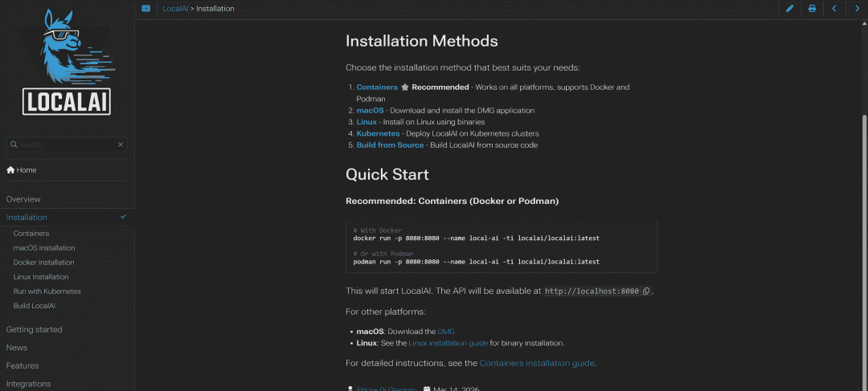Open the Linux installation guide link

coord(448,343)
